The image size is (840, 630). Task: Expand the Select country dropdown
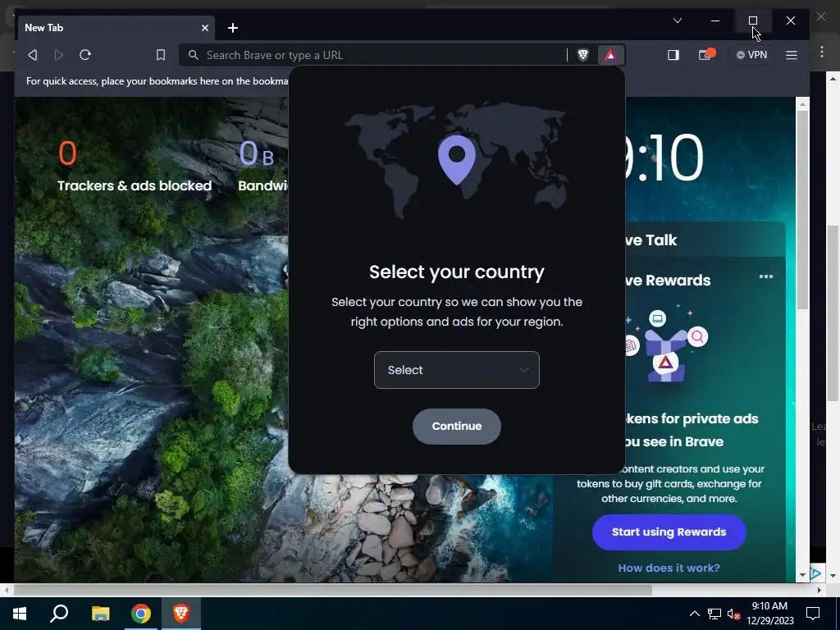point(456,370)
